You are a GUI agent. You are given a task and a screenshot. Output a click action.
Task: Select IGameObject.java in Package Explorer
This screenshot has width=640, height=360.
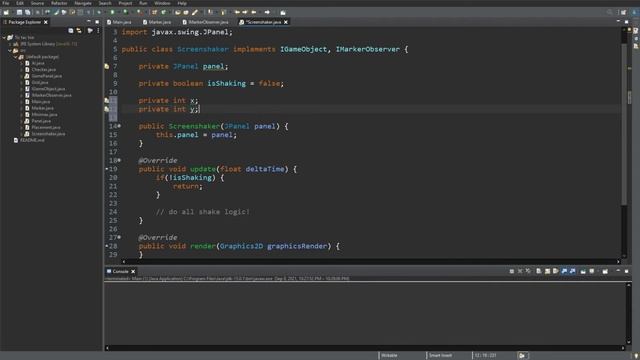(x=48, y=89)
